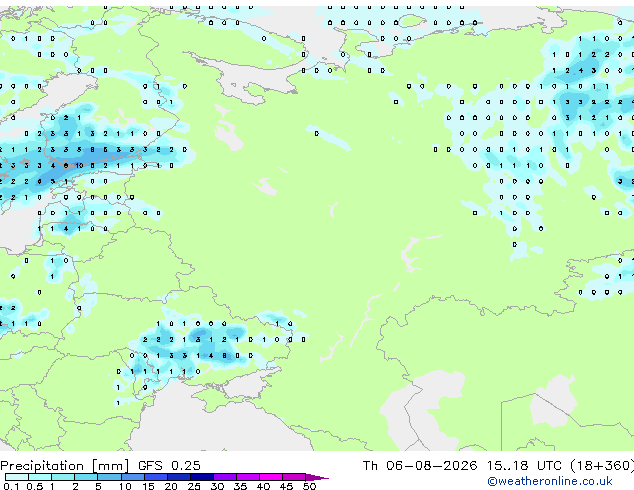This screenshot has height=490, width=634.
Task: Pick the 30–35 mm purple legend swatch
Action: pyautogui.click(x=225, y=477)
